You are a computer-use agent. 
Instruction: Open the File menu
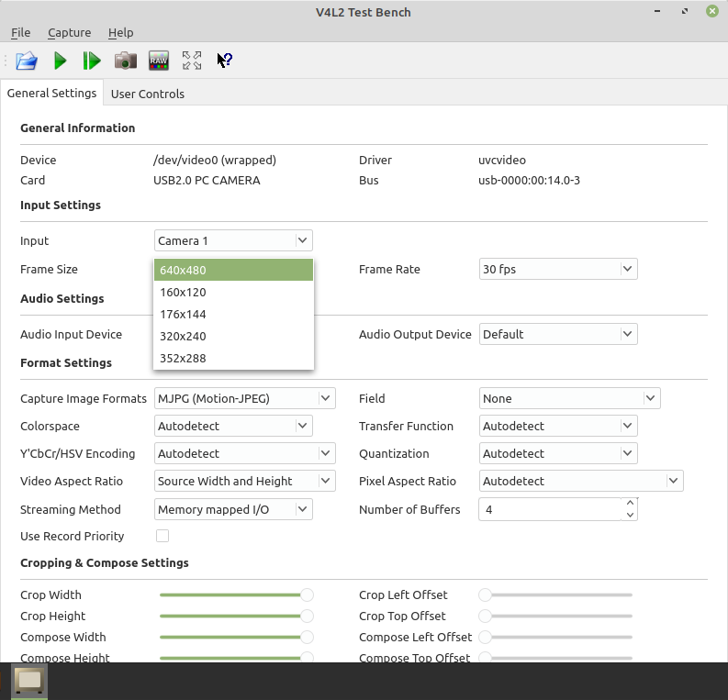point(20,32)
